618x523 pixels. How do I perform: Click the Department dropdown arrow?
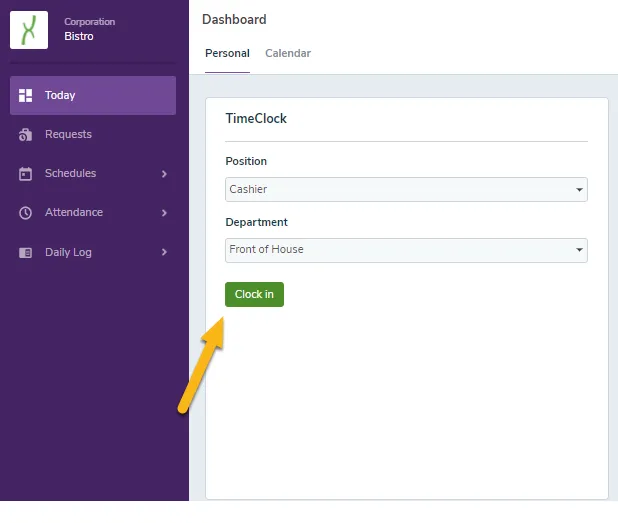[579, 250]
